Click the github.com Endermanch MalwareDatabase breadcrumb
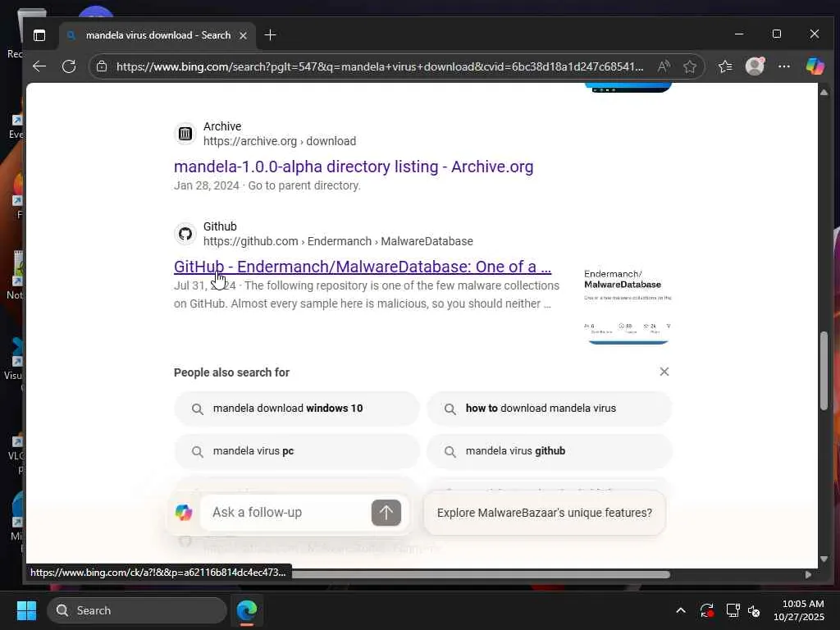The width and height of the screenshot is (840, 630). pos(338,241)
